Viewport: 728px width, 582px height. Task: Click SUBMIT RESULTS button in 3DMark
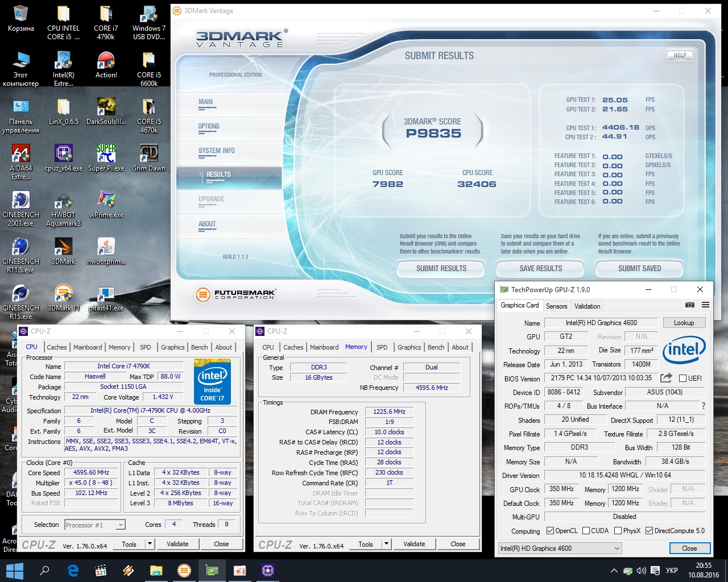point(441,268)
